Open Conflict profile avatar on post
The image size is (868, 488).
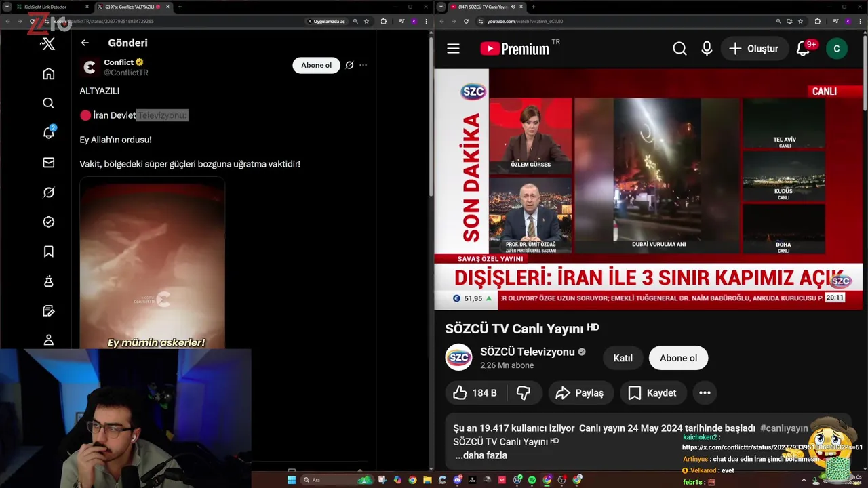(89, 67)
